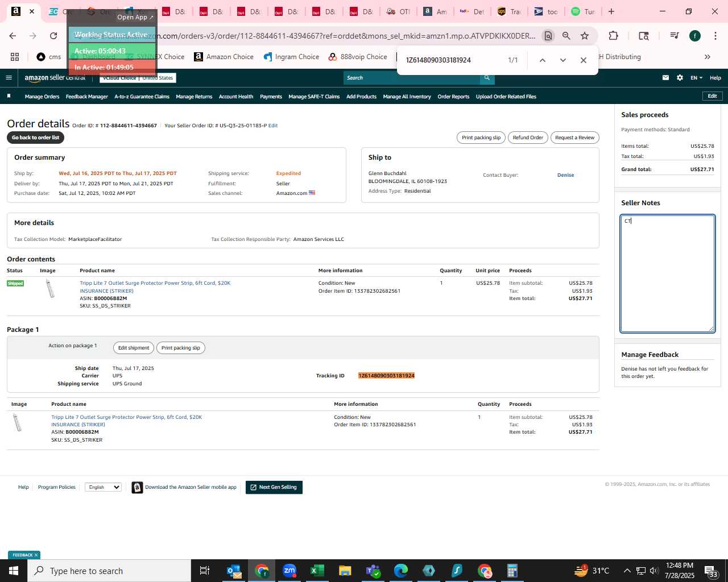Click top Print packing slip button
This screenshot has width=728, height=582.
pyautogui.click(x=481, y=138)
